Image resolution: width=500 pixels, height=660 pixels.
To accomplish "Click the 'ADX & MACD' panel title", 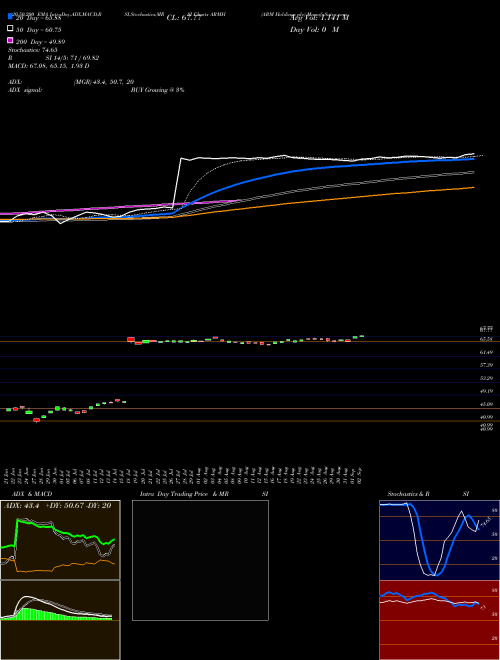I will pos(32,494).
